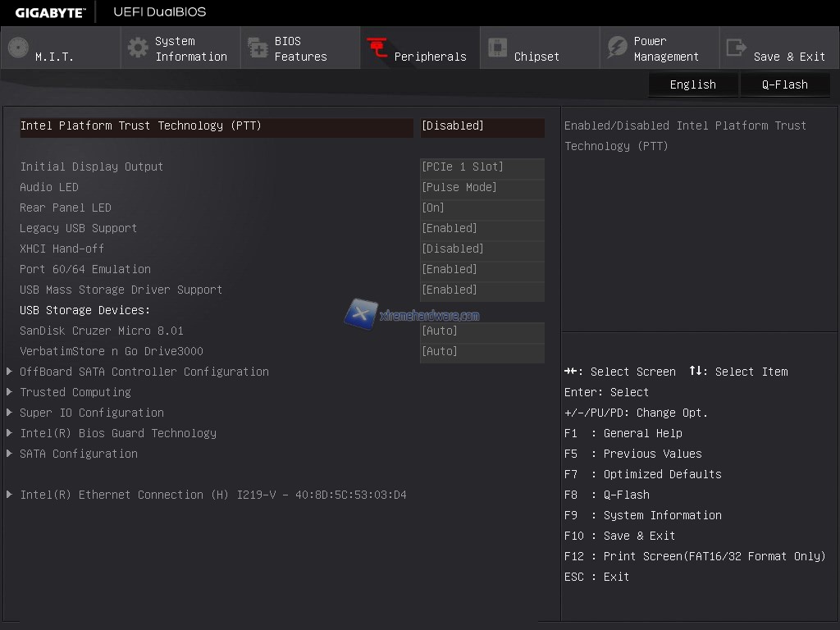Toggle Legacy USB Support Enabled value
840x630 pixels.
click(x=482, y=229)
